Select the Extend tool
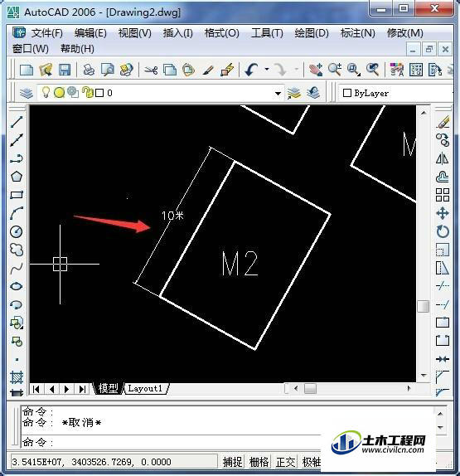 (x=443, y=304)
